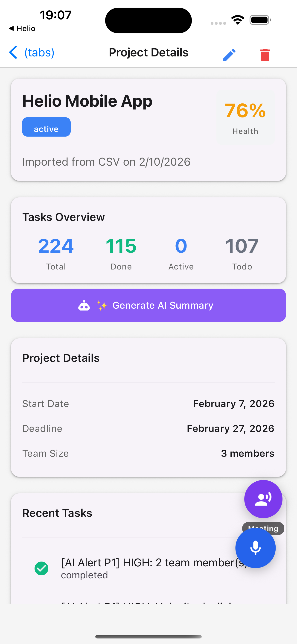Click Generate AI Summary button
Screen dimensions: 297x644
(x=148, y=305)
